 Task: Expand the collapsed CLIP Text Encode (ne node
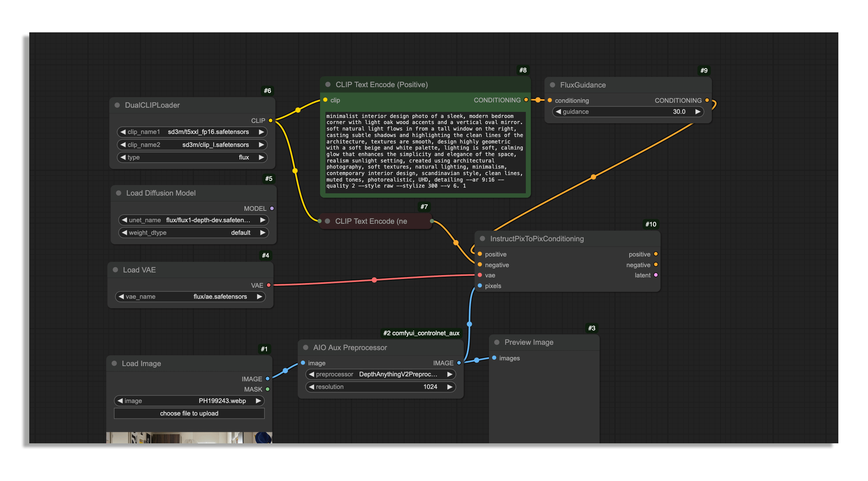(327, 221)
